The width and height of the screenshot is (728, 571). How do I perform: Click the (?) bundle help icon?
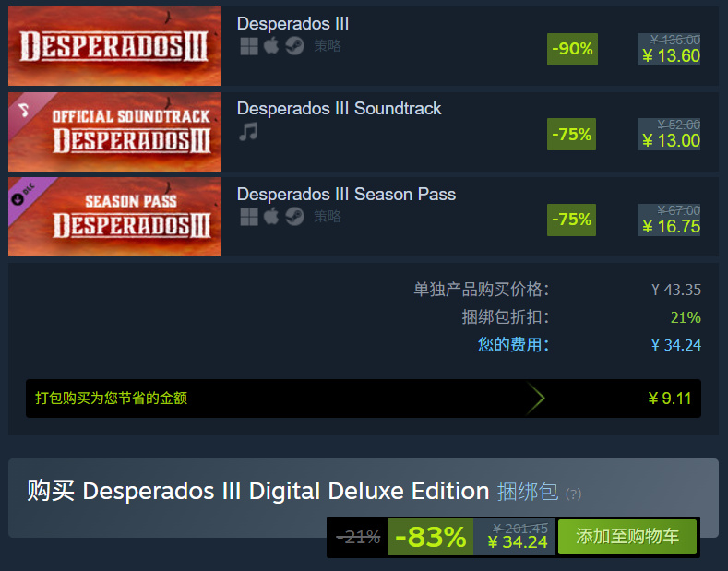pyautogui.click(x=573, y=494)
